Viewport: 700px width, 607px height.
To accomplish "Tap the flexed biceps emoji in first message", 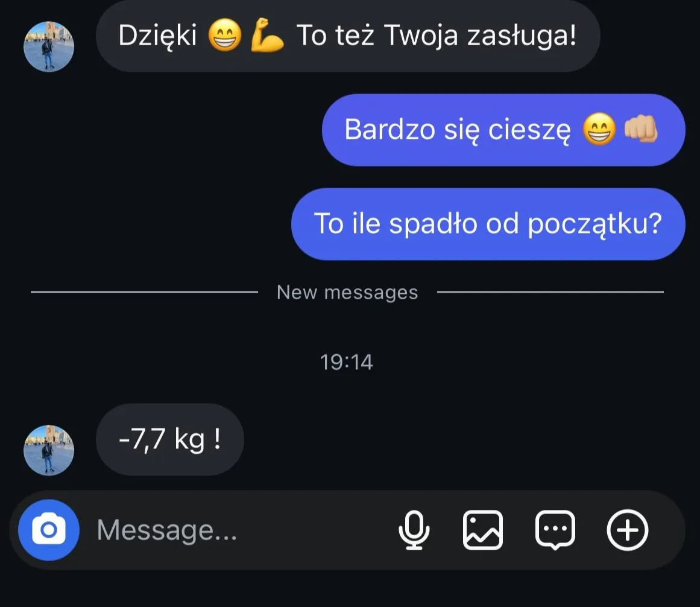I will pyautogui.click(x=266, y=35).
